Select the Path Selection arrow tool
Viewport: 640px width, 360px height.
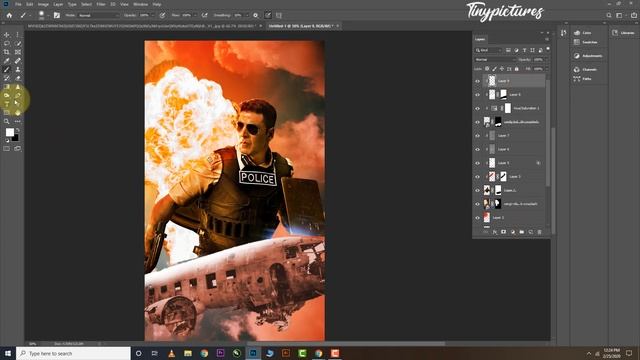[x=18, y=104]
